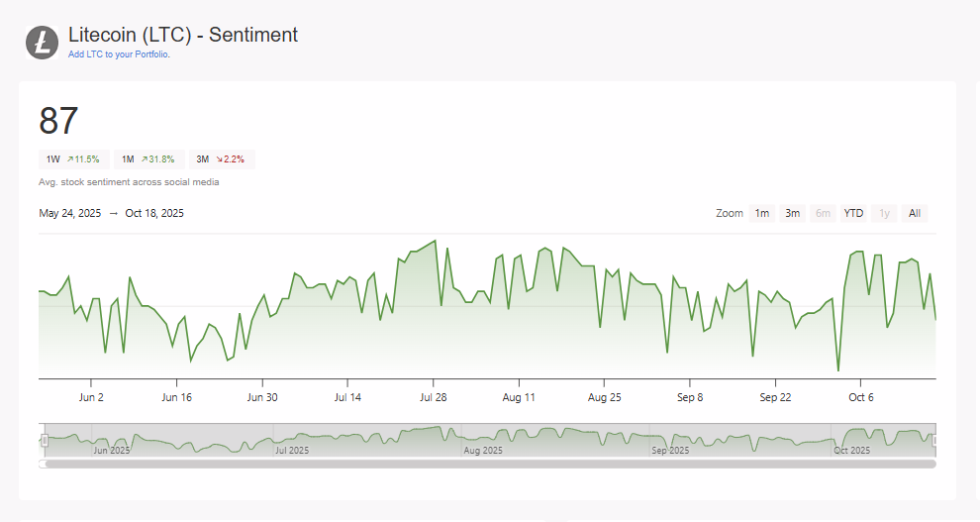Click the Litecoin logo icon
This screenshot has width=980, height=522.
coord(42,43)
